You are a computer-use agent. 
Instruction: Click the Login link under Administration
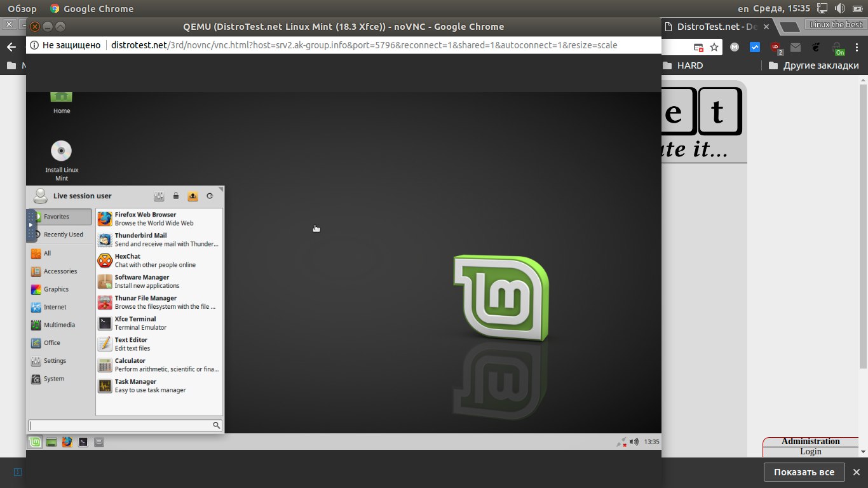pyautogui.click(x=811, y=451)
